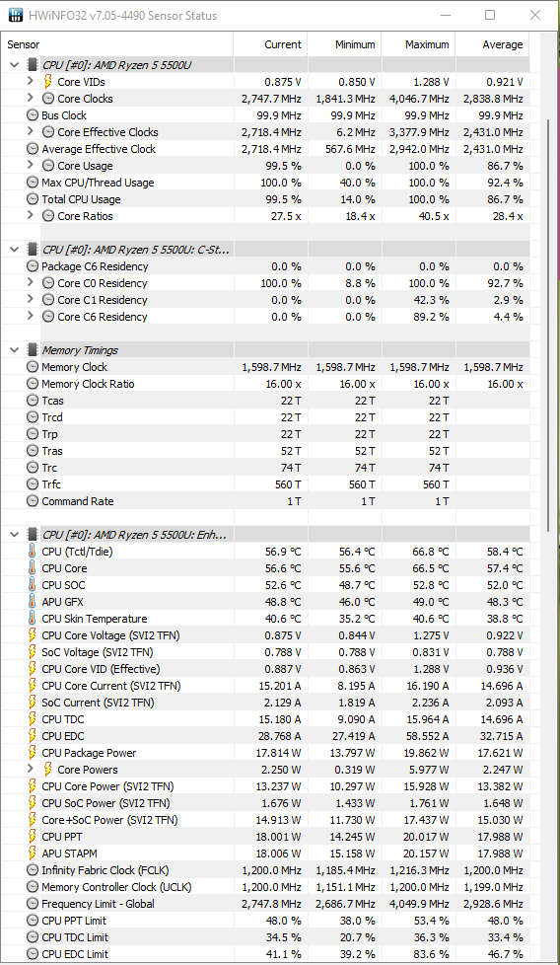
Task: Click the thermometer icon of CPU Core
Action: [32, 568]
